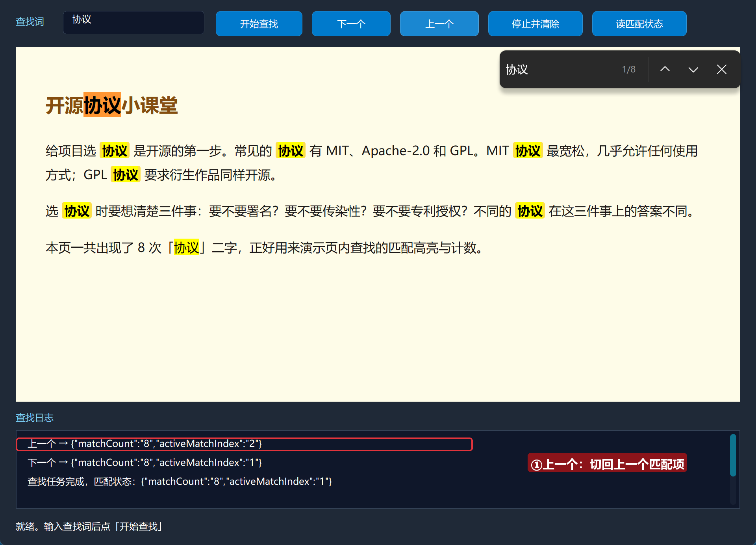756x545 pixels.
Task: Click the 停止并清除 button
Action: (535, 24)
